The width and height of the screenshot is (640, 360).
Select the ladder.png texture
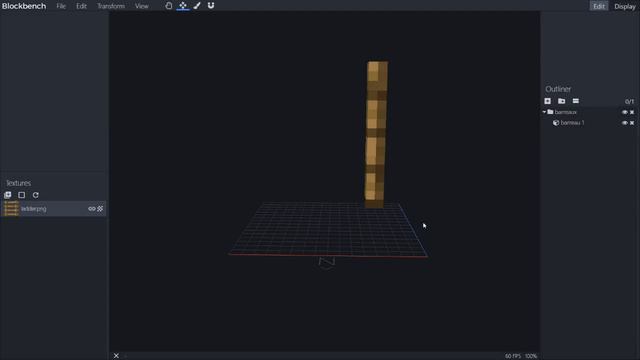click(x=53, y=209)
